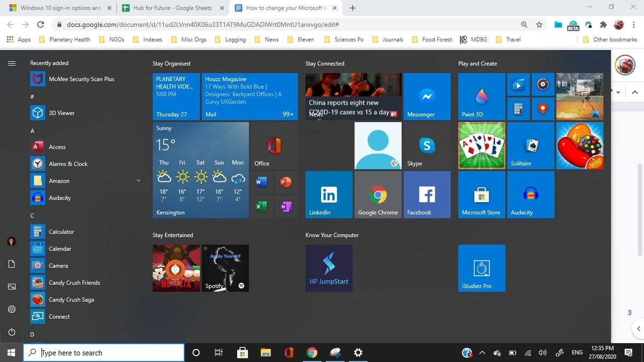Open File Explorer from the taskbar

(x=265, y=352)
